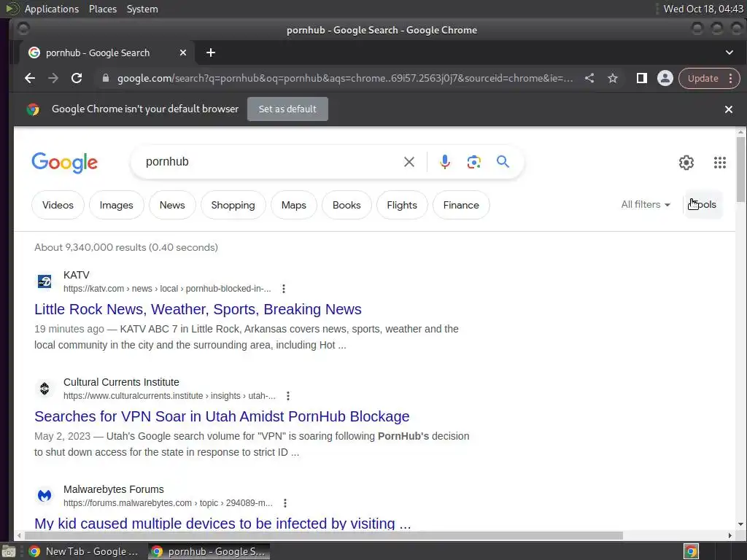
Task: Close the pornhub - Google Search tab
Action: point(183,52)
